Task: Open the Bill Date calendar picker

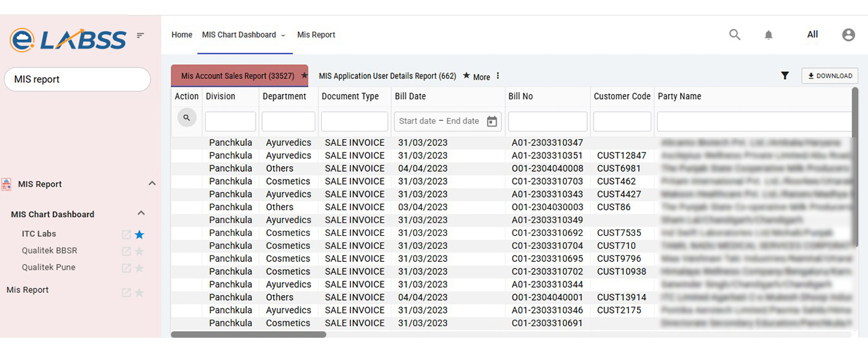Action: [x=492, y=121]
